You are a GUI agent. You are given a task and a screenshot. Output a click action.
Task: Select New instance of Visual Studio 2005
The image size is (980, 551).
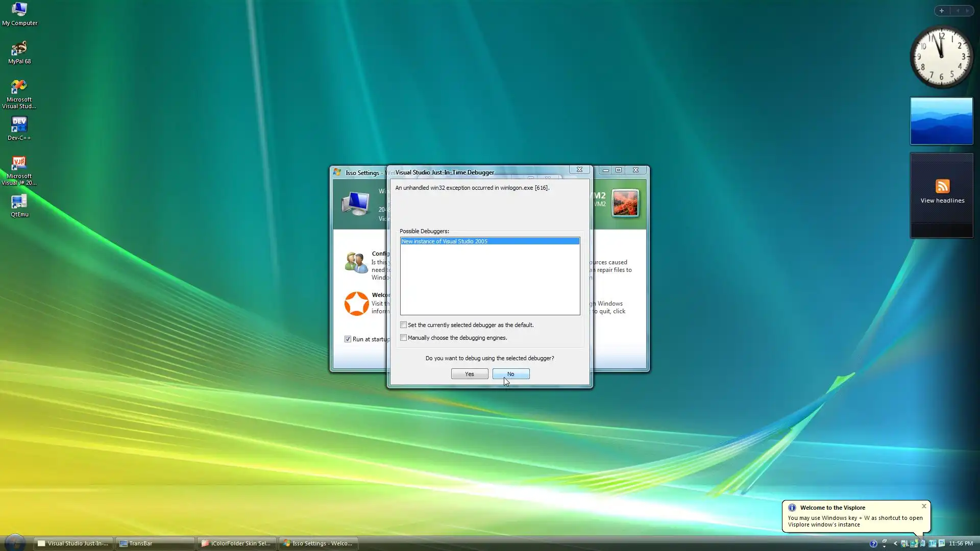tap(489, 241)
